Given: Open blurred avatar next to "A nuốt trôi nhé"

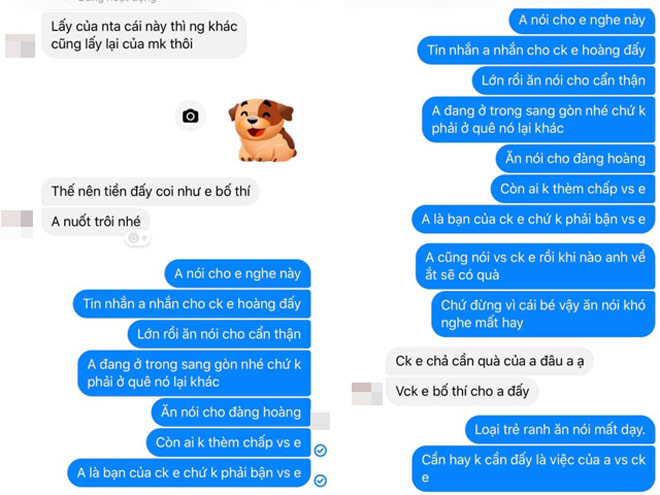Looking at the screenshot, I should (17, 224).
